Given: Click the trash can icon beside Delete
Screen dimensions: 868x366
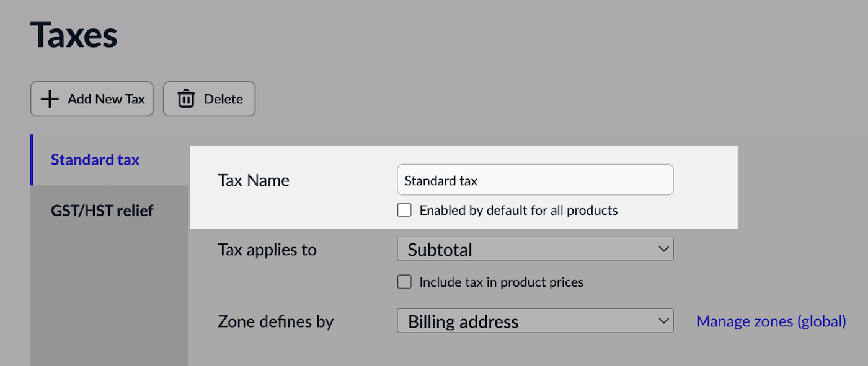Looking at the screenshot, I should pyautogui.click(x=186, y=99).
